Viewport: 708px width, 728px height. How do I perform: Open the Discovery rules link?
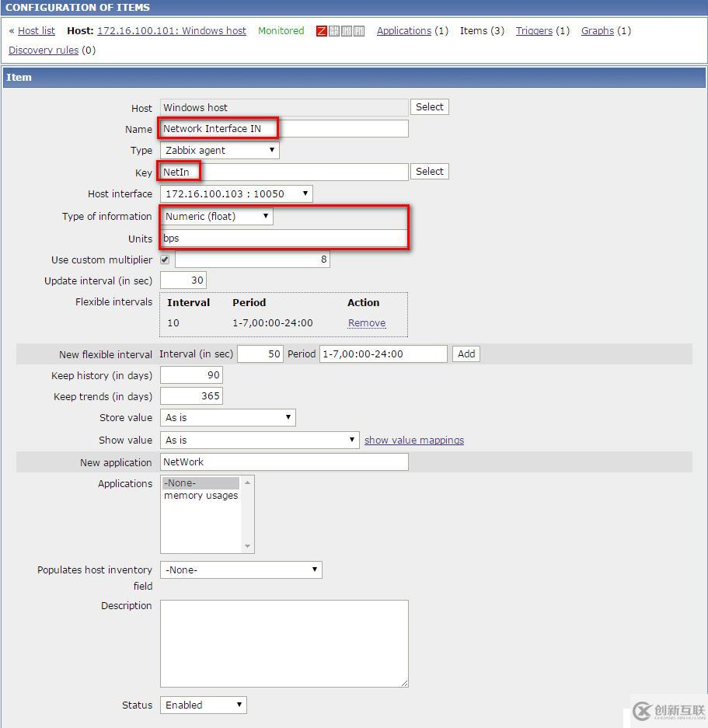(44, 51)
